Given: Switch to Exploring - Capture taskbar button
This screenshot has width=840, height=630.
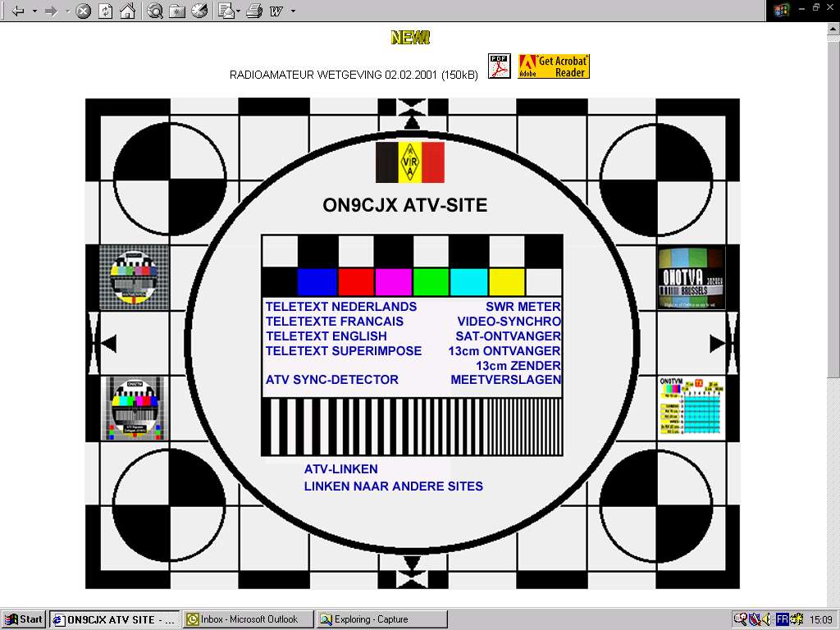Looking at the screenshot, I should point(381,619).
